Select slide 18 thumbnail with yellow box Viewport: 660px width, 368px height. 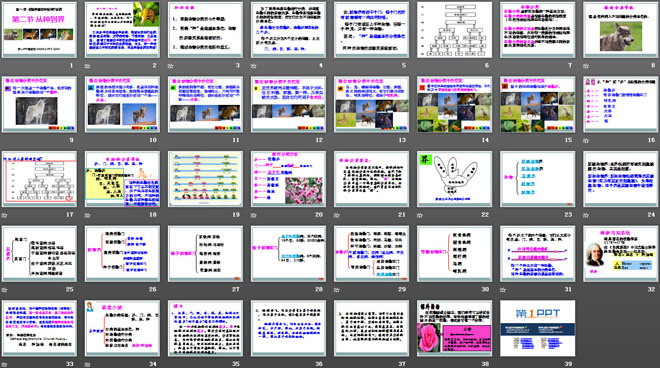coord(122,179)
